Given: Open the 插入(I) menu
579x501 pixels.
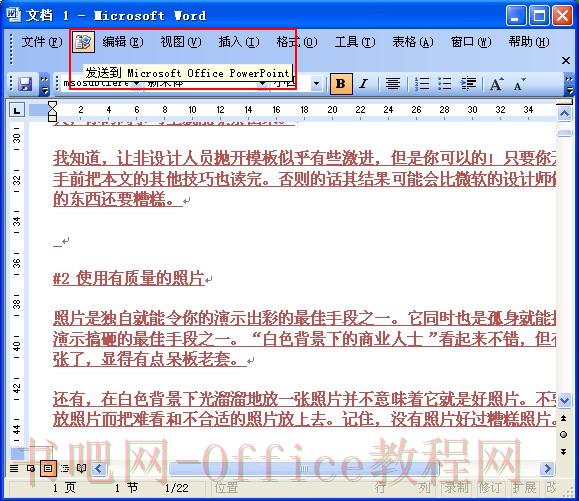Looking at the screenshot, I should point(239,42).
